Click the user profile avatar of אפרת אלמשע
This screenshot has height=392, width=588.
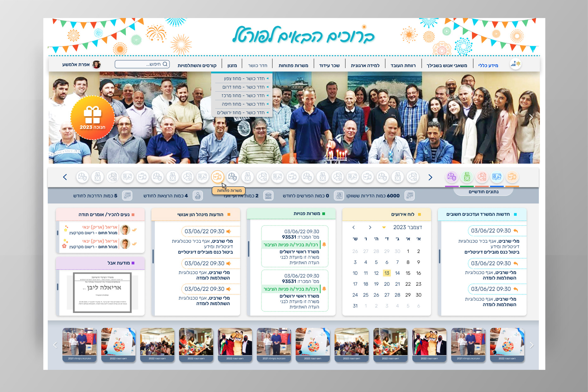click(x=96, y=64)
